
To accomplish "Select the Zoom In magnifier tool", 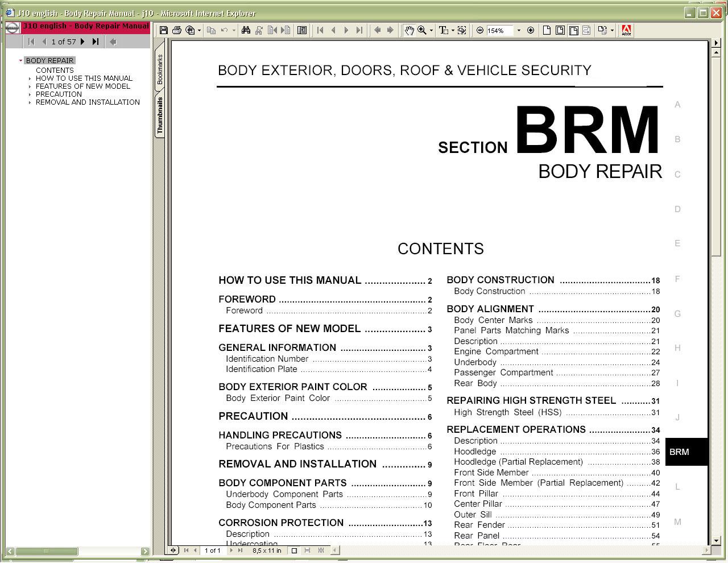I will click(422, 30).
